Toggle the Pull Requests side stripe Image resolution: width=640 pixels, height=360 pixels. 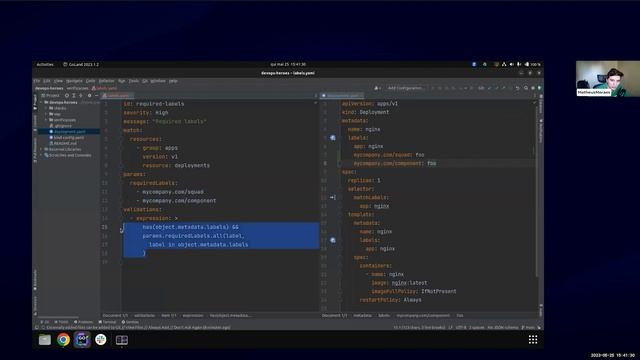(35, 150)
